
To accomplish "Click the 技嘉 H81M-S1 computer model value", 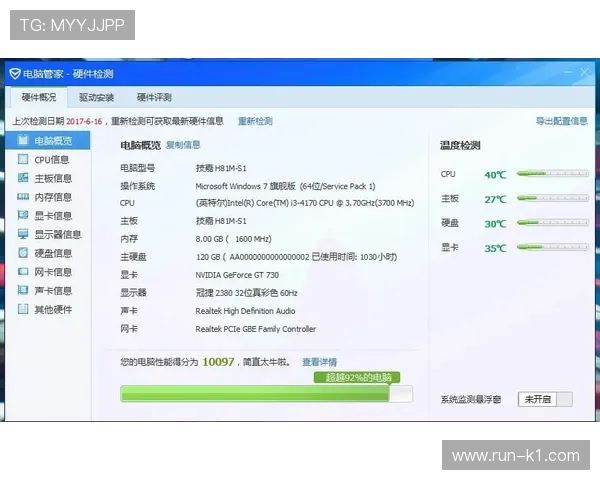I will click(221, 168).
